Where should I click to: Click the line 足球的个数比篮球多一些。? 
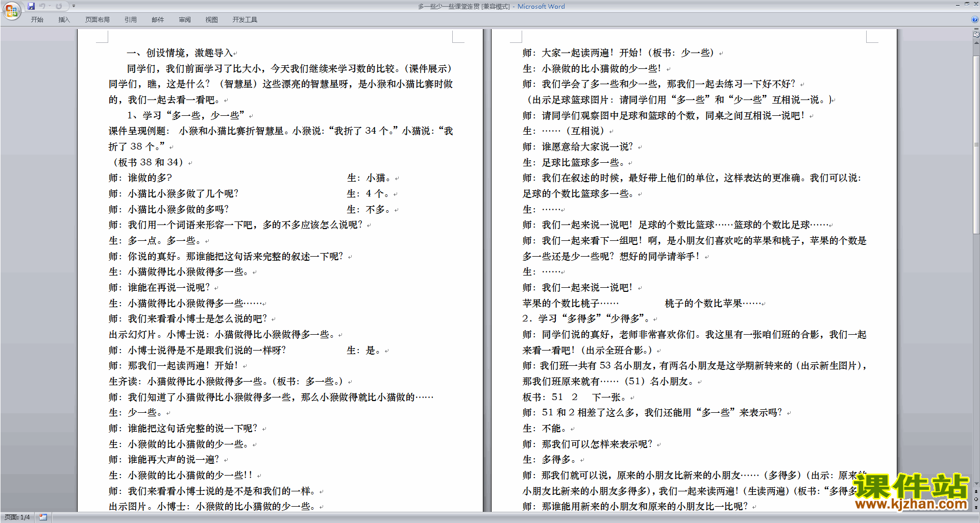(x=579, y=194)
